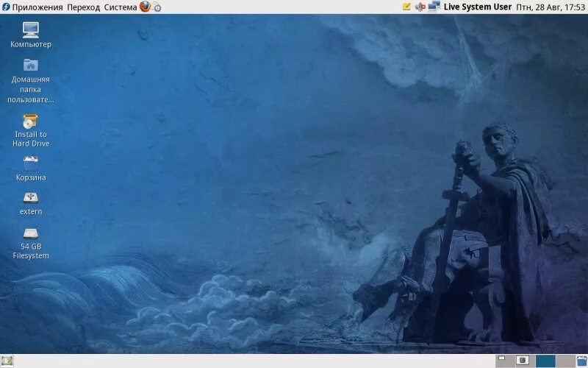Click the Show Desktop button in bottom panel
588x368 pixels.
[x=7, y=361]
